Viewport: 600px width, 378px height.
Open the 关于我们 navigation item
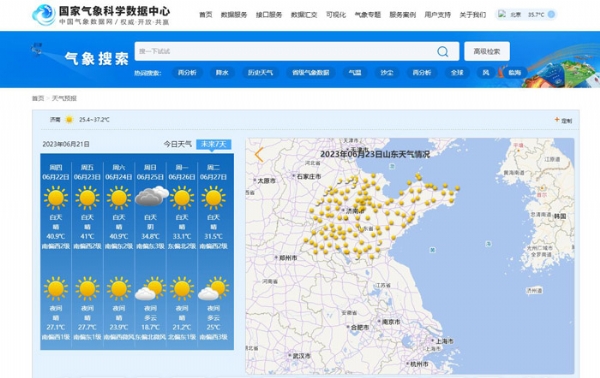click(x=473, y=15)
